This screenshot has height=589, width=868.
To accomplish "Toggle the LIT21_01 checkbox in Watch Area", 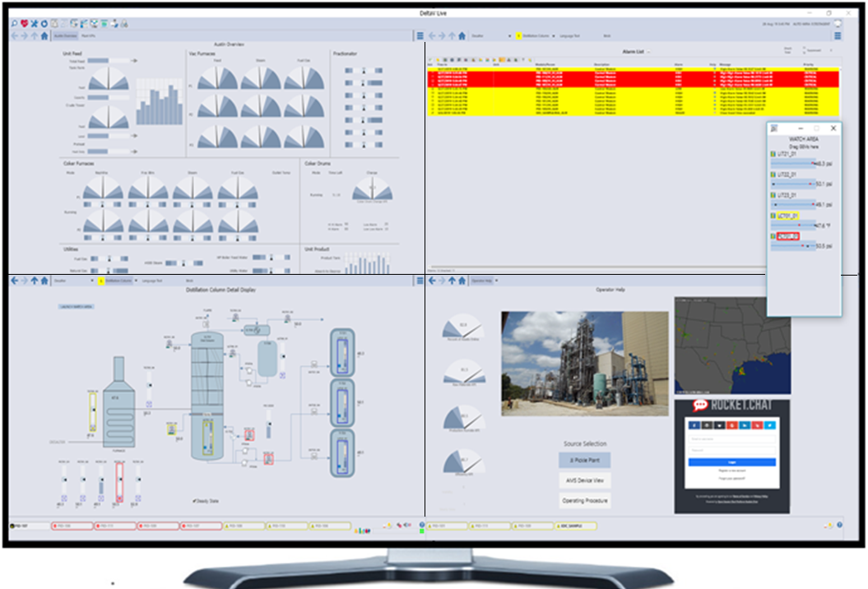I will click(x=773, y=154).
